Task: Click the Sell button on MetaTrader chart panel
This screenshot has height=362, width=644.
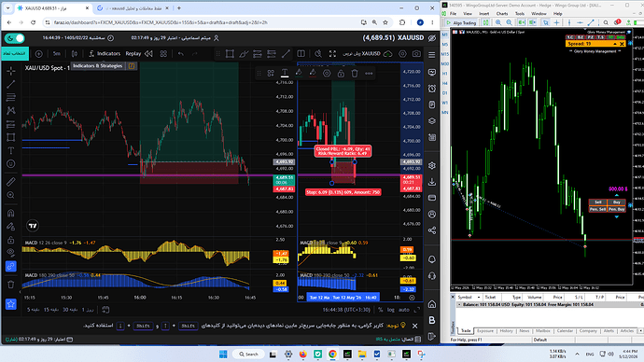Action: (x=598, y=202)
